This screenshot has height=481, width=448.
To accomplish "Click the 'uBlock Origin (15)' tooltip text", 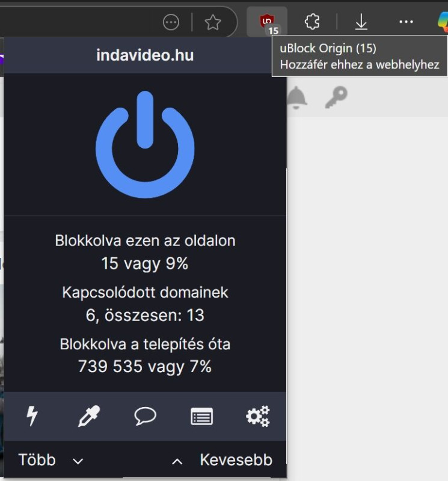I will coord(328,49).
